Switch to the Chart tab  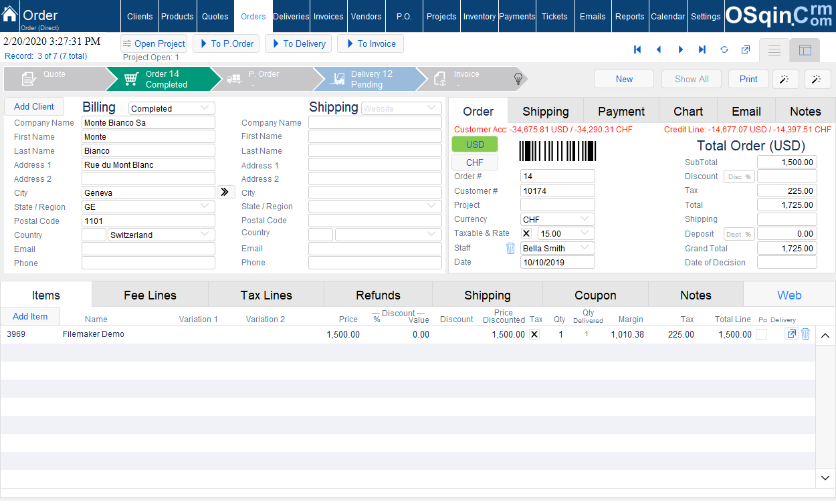[688, 111]
